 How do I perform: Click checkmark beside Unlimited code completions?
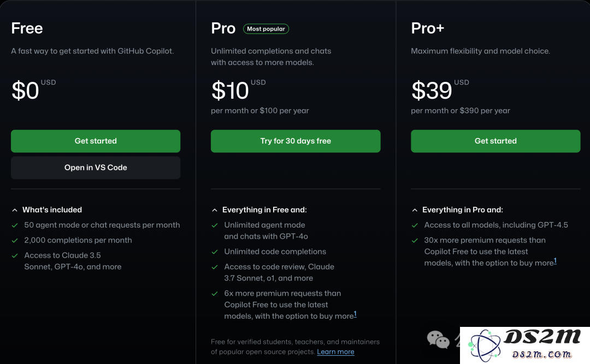215,252
